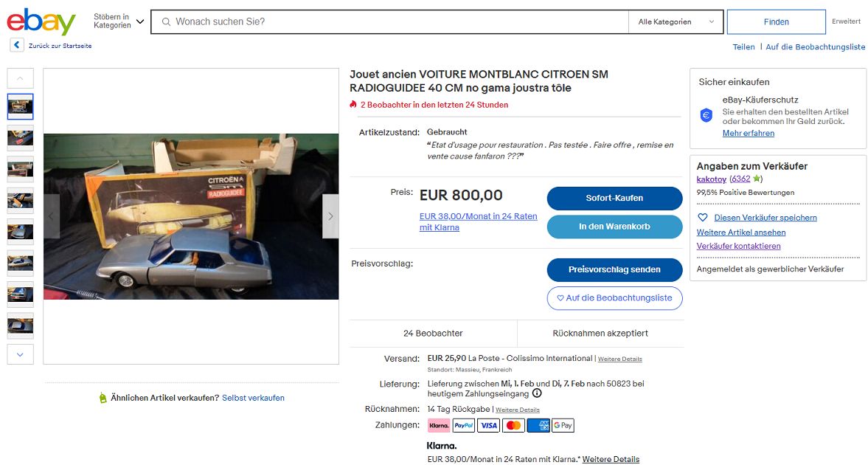This screenshot has width=868, height=465.
Task: Open seller profile kakotoy
Action: point(712,179)
